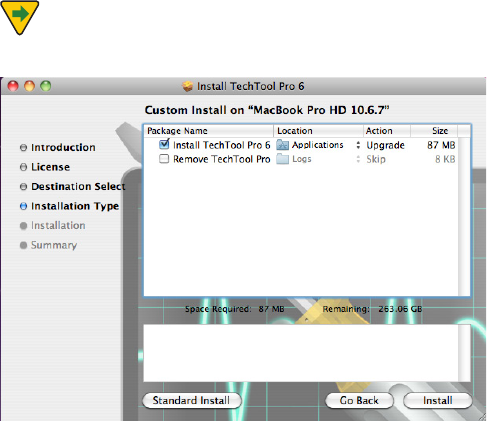Click the package list vertical scrollbar

coord(464,216)
